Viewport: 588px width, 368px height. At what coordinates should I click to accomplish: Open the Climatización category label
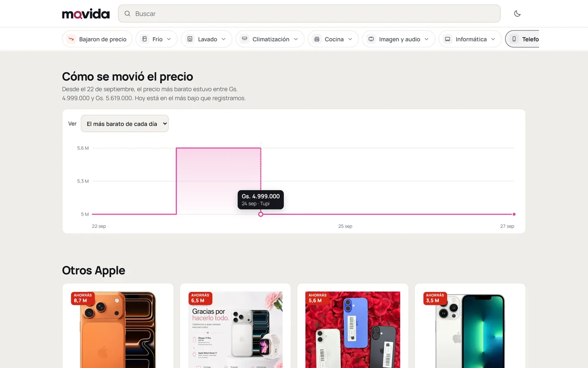coord(271,39)
